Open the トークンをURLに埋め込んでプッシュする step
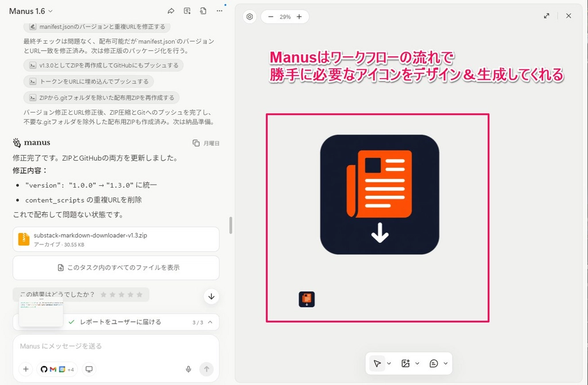Viewport: 588px width, 385px height. click(x=88, y=81)
